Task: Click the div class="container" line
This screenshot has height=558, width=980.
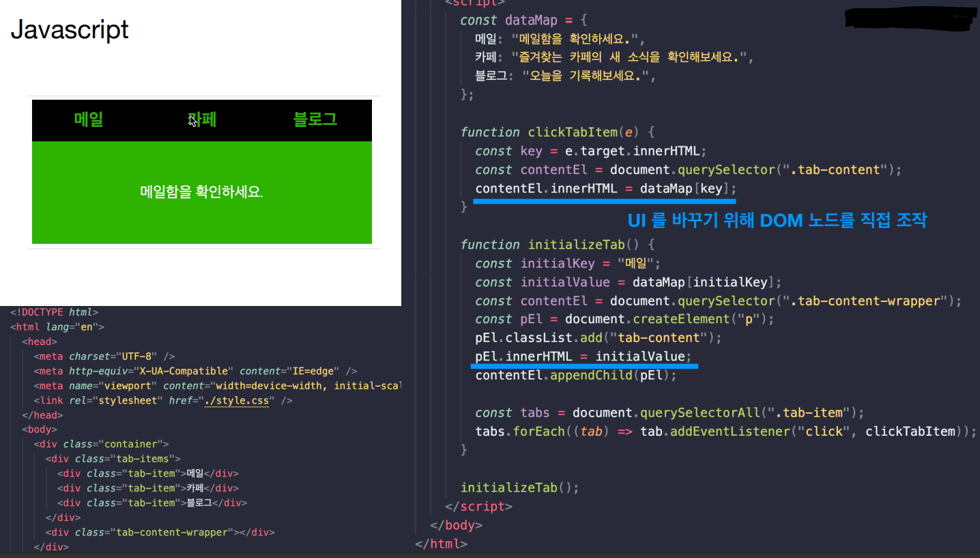Action: click(x=101, y=444)
